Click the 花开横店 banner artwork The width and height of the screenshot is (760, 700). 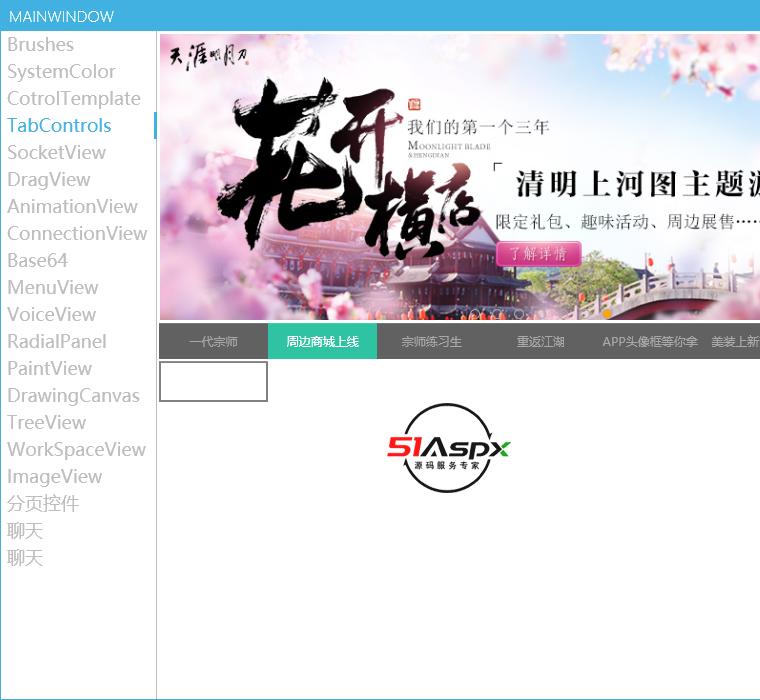pos(349,170)
